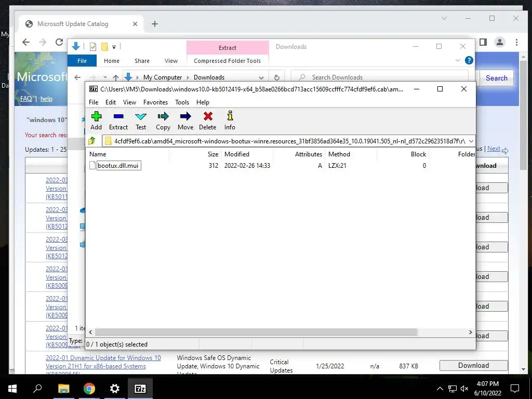Image resolution: width=532 pixels, height=399 pixels.
Task: Open the Info tool in 7-Zip
Action: [230, 121]
